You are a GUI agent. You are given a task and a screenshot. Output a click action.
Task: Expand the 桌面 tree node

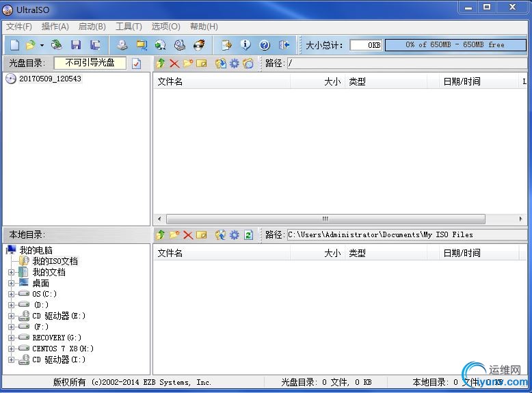11,283
